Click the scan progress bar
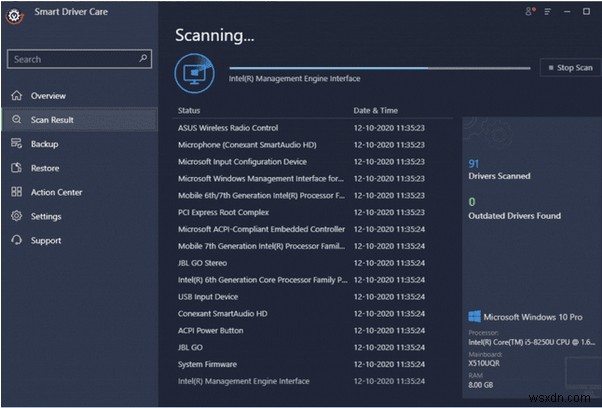Image resolution: width=602 pixels, height=408 pixels. point(380,68)
